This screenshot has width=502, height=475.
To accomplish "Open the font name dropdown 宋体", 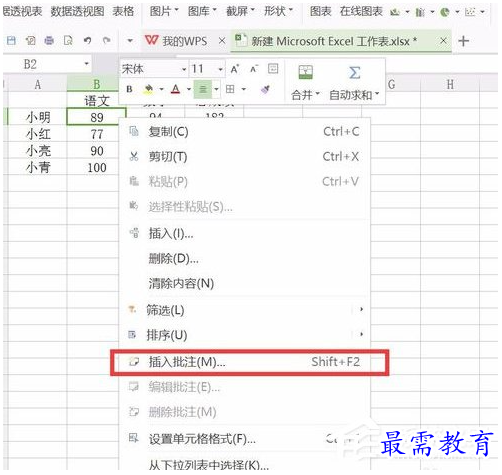I will click(153, 69).
